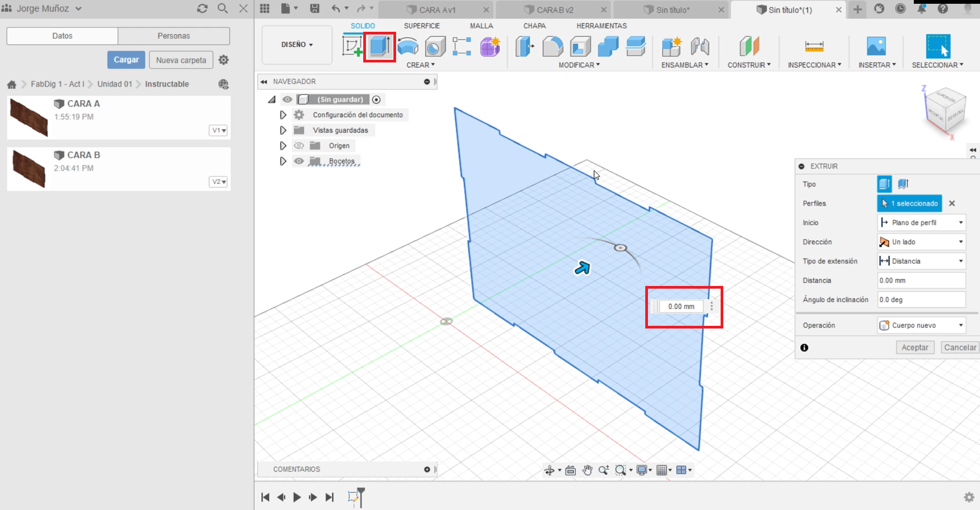The height and width of the screenshot is (510, 980).
Task: Select the Fillet tool icon
Action: (552, 46)
